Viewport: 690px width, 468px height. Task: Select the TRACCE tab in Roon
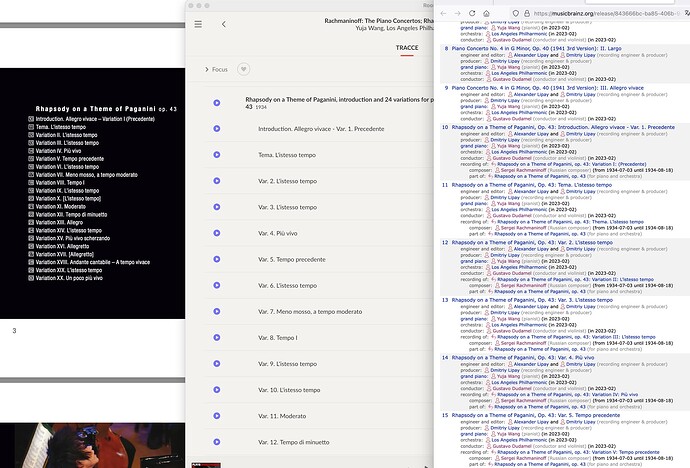(407, 48)
